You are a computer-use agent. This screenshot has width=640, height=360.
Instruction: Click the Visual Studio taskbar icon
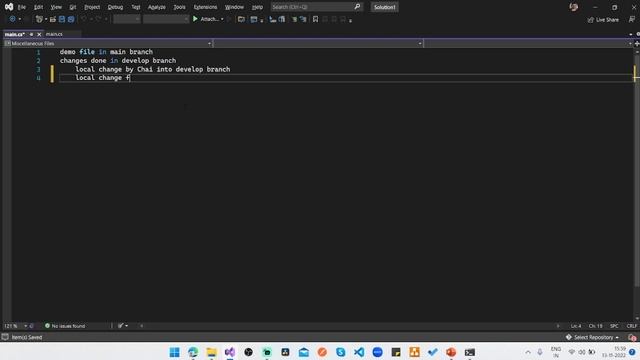coord(230,352)
